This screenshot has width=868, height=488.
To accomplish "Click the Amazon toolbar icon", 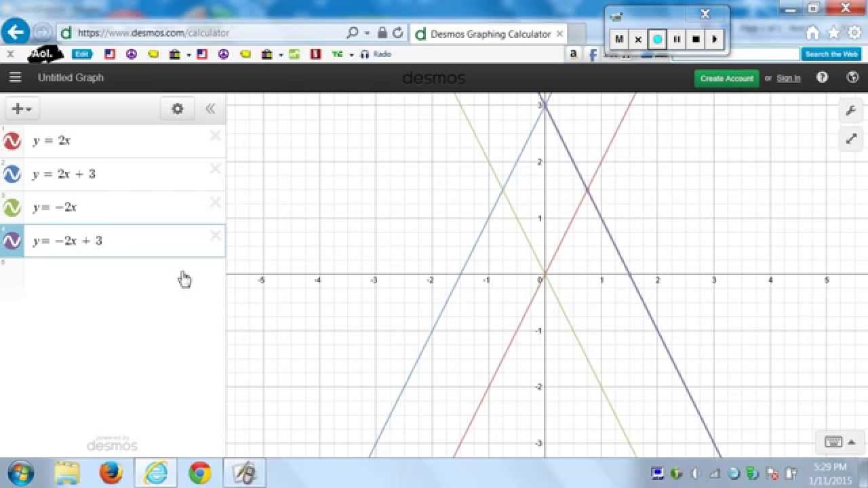I will pyautogui.click(x=574, y=54).
